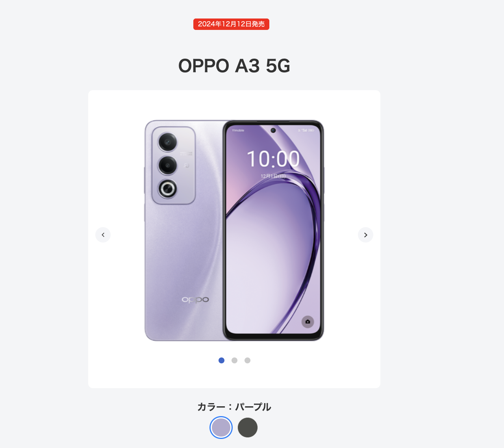Screen dimensions: 504x448
Task: Click the ring-shaped bottom lens on phone back
Action: [168, 189]
